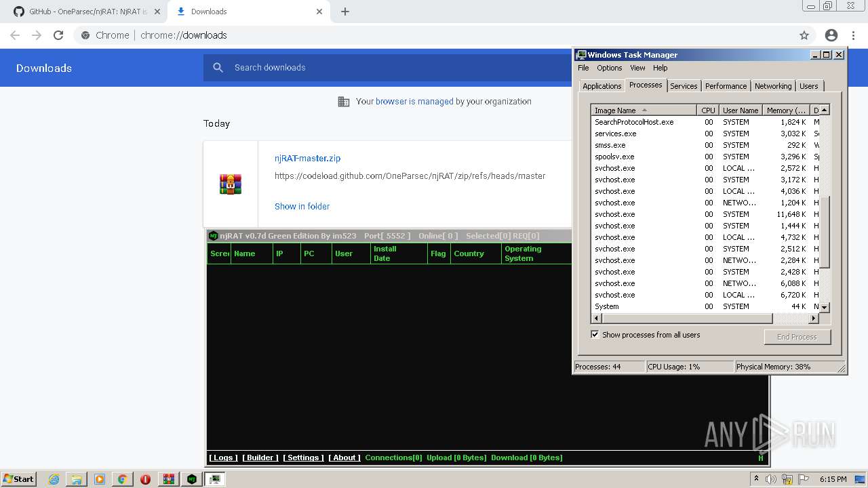Image resolution: width=868 pixels, height=488 pixels.
Task: Click the Operating System column header in njRAT
Action: point(536,253)
